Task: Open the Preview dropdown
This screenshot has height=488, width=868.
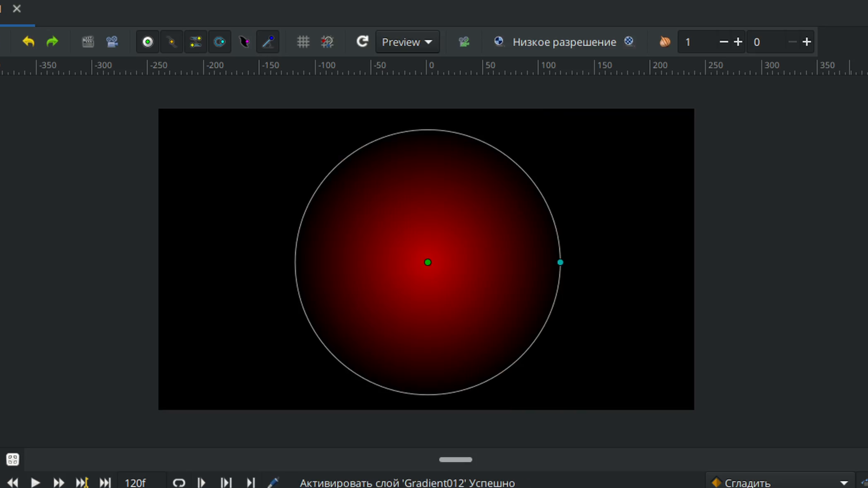Action: point(407,42)
